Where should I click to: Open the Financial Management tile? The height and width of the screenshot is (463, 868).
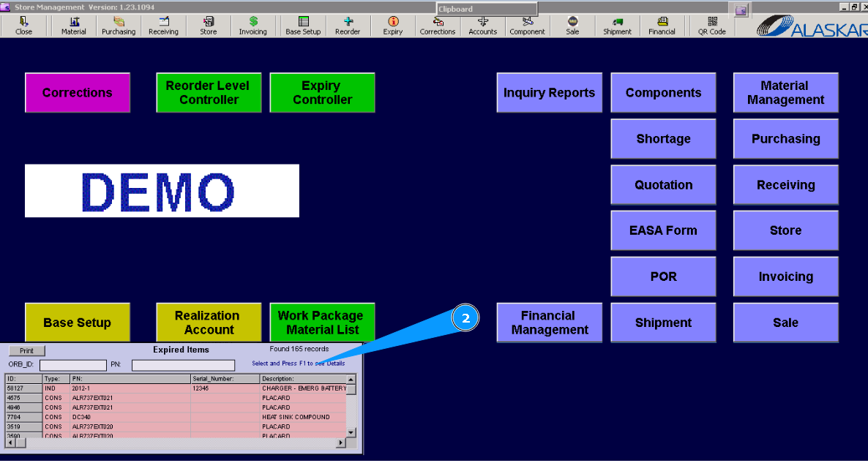pyautogui.click(x=549, y=323)
